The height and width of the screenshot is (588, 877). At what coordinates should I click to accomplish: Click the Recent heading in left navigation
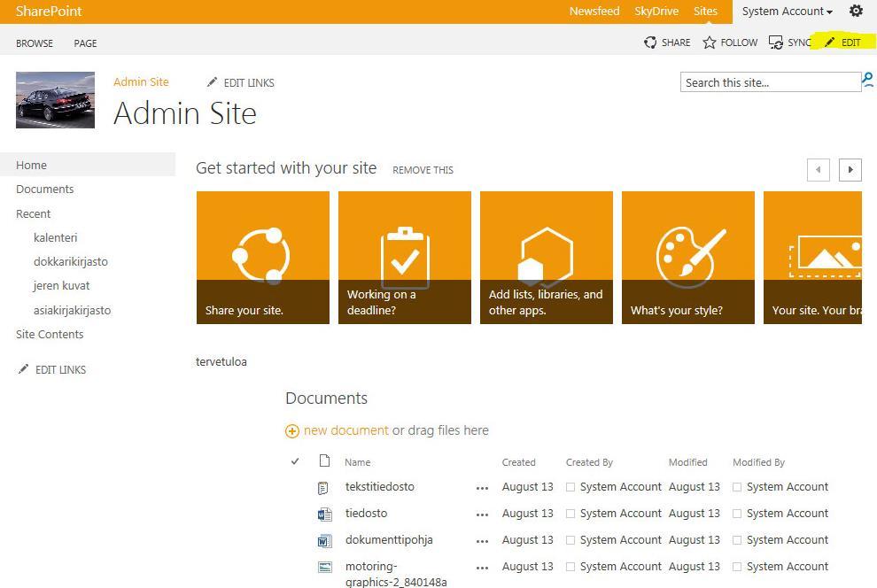click(x=33, y=213)
